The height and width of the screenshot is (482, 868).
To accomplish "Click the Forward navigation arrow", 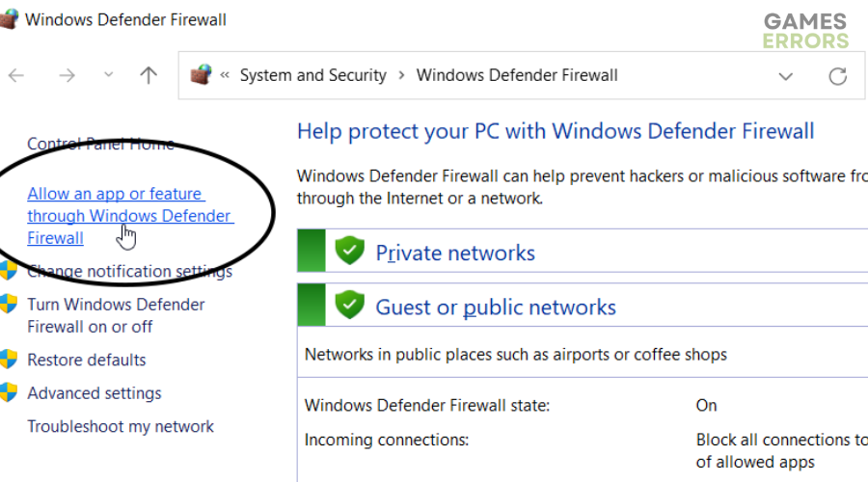I will 67,75.
